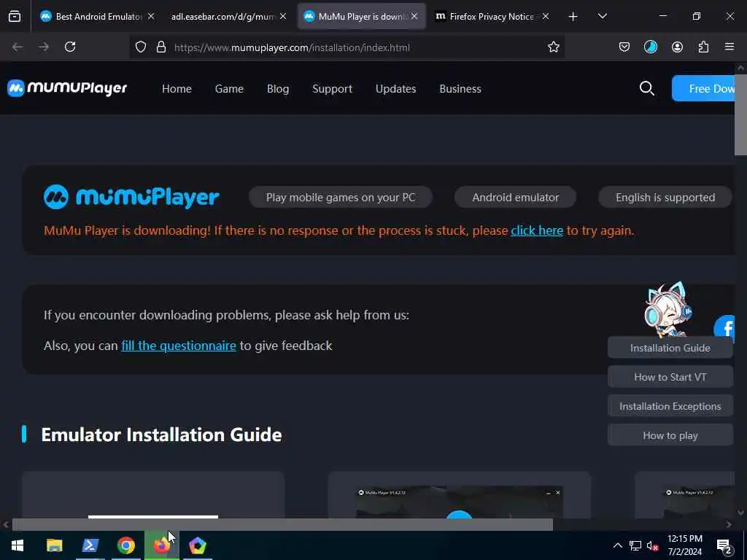Open the Home menu item
The height and width of the screenshot is (560, 747).
click(177, 89)
